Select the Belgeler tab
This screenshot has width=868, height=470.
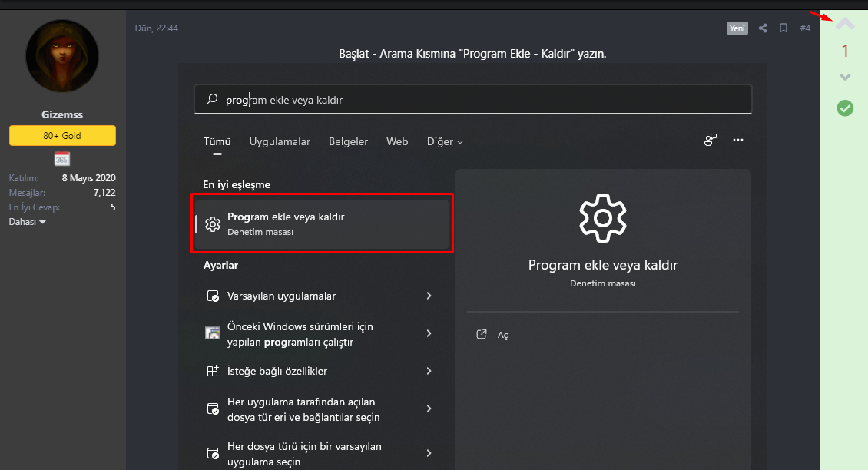[x=348, y=142]
